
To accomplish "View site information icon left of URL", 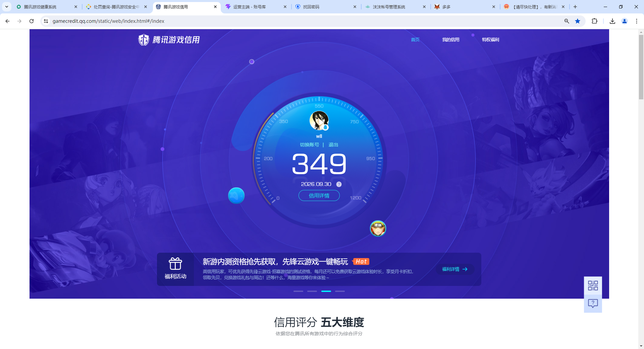I will click(x=46, y=21).
